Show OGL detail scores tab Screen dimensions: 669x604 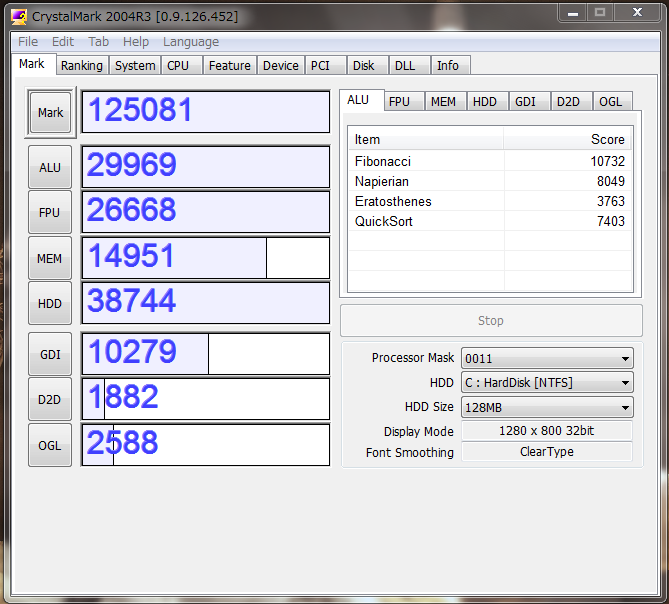pos(611,102)
